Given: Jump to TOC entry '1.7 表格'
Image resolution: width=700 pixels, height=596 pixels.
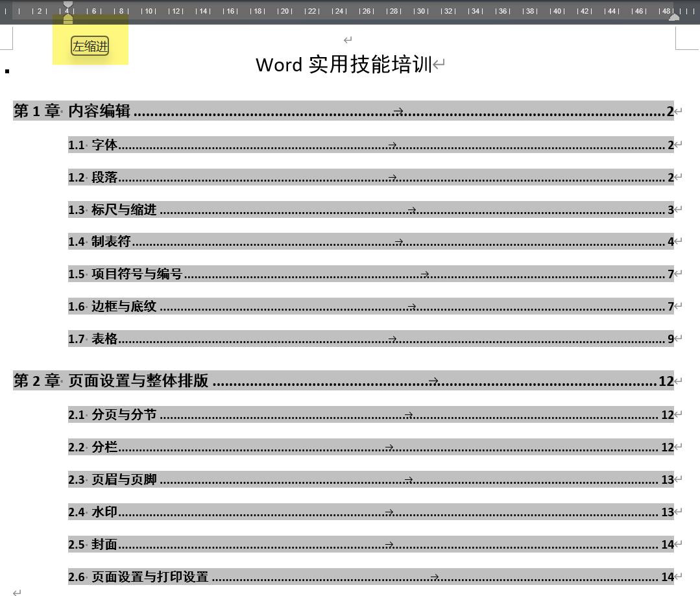Looking at the screenshot, I should (371, 339).
